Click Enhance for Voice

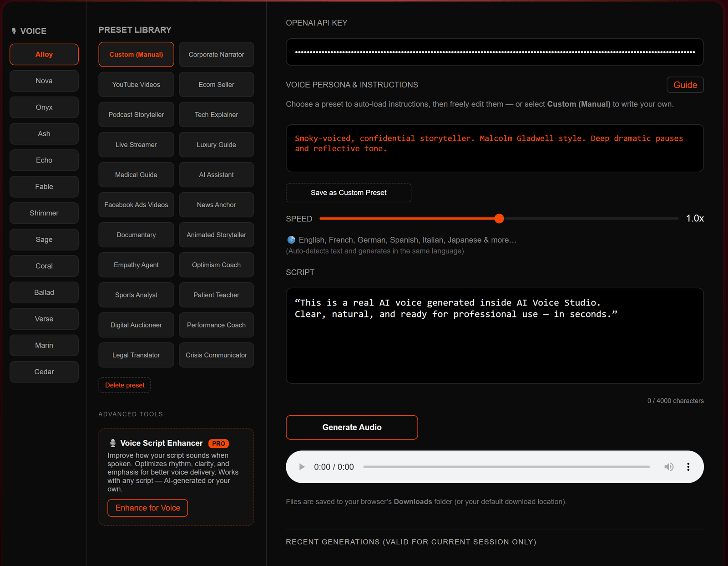[x=147, y=508]
